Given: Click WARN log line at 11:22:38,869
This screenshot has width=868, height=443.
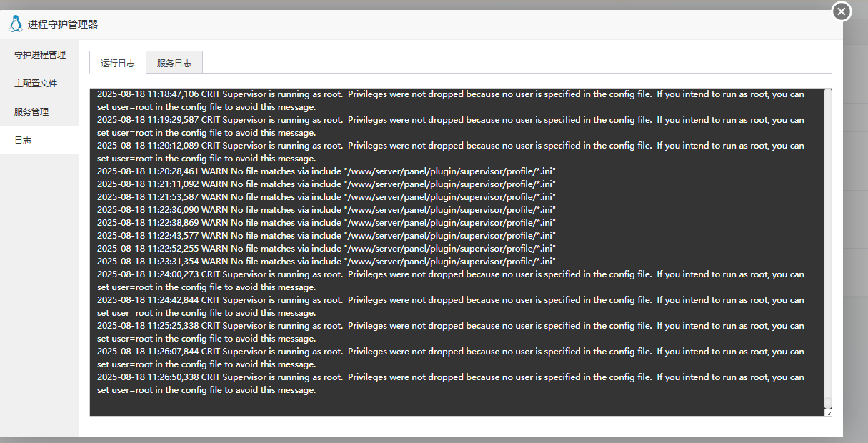Looking at the screenshot, I should (326, 223).
